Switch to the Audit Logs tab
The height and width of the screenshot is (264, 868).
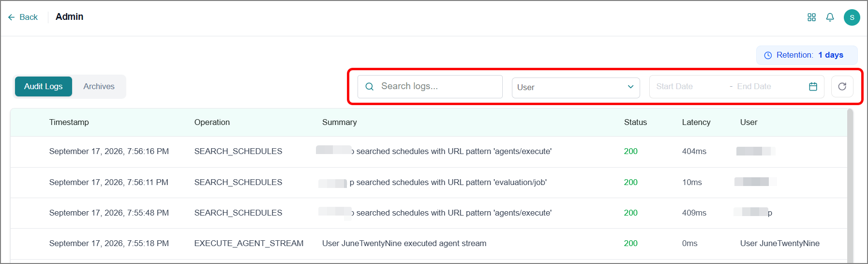[x=44, y=87]
